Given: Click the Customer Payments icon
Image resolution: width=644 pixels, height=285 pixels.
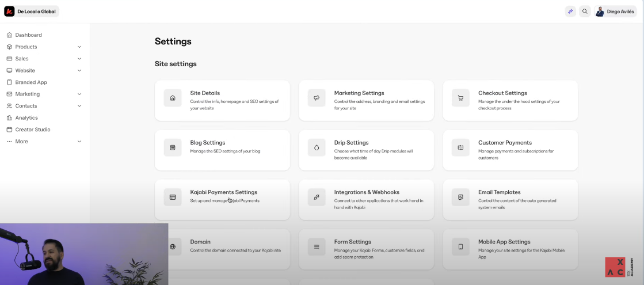Looking at the screenshot, I should (x=461, y=147).
